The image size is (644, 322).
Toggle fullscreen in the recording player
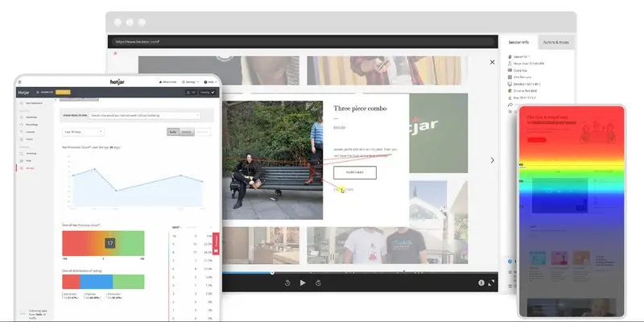pos(491,283)
